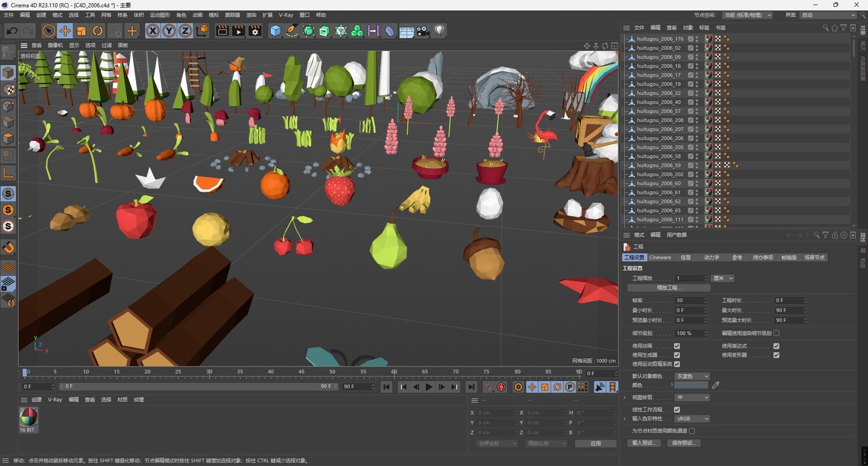Toggle the Y axis lock
The image size is (868, 466).
point(169,31)
